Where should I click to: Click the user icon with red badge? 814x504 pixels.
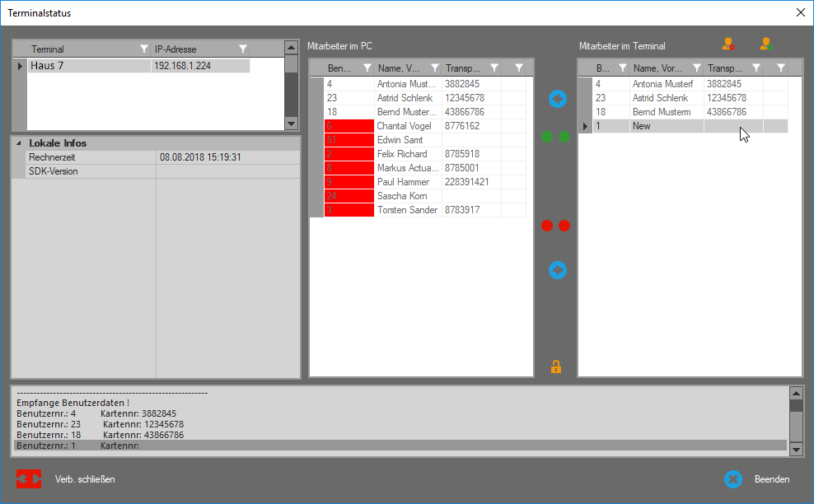tap(728, 44)
